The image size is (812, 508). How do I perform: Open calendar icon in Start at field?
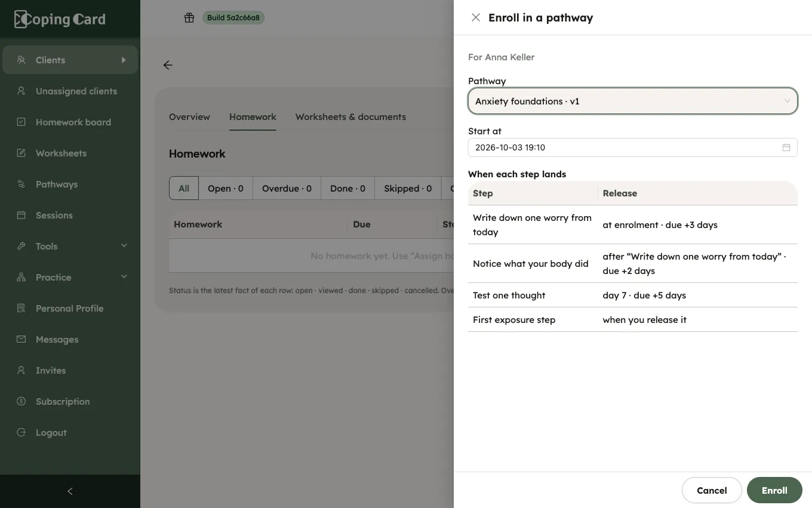click(786, 147)
